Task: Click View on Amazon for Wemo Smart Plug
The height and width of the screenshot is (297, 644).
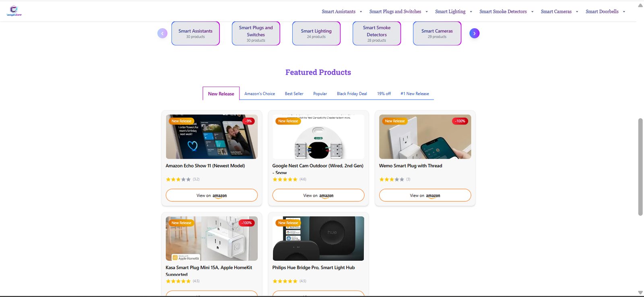Action: tap(425, 195)
